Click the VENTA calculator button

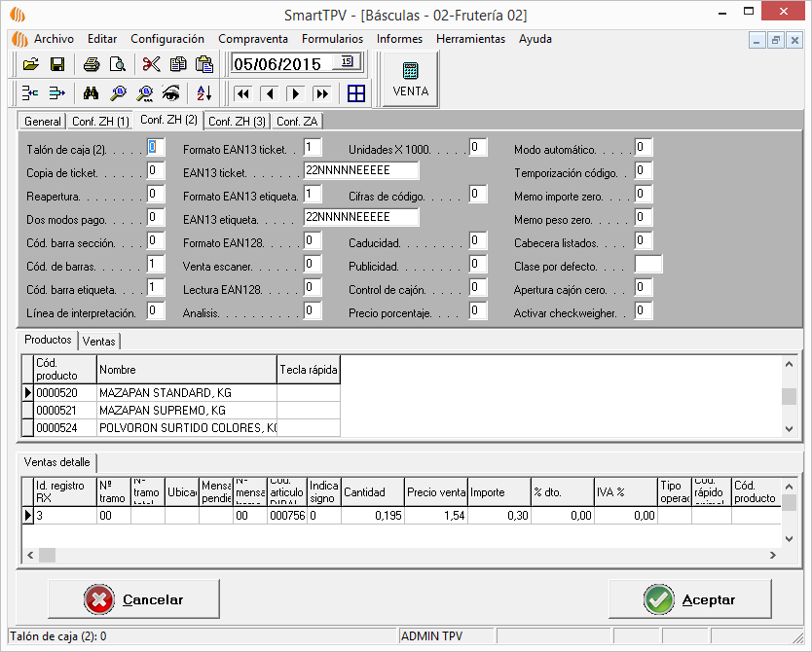coord(410,79)
